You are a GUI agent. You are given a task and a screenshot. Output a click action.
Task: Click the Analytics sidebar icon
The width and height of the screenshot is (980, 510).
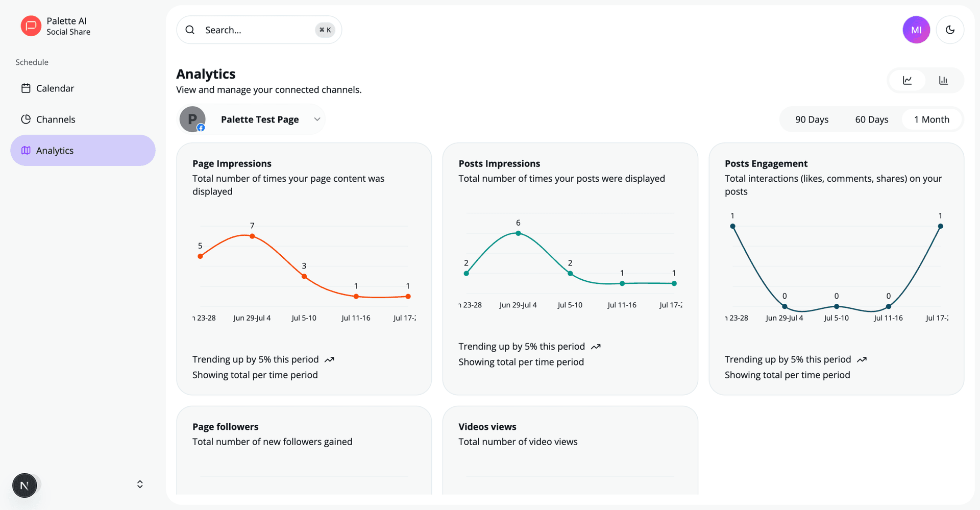26,150
